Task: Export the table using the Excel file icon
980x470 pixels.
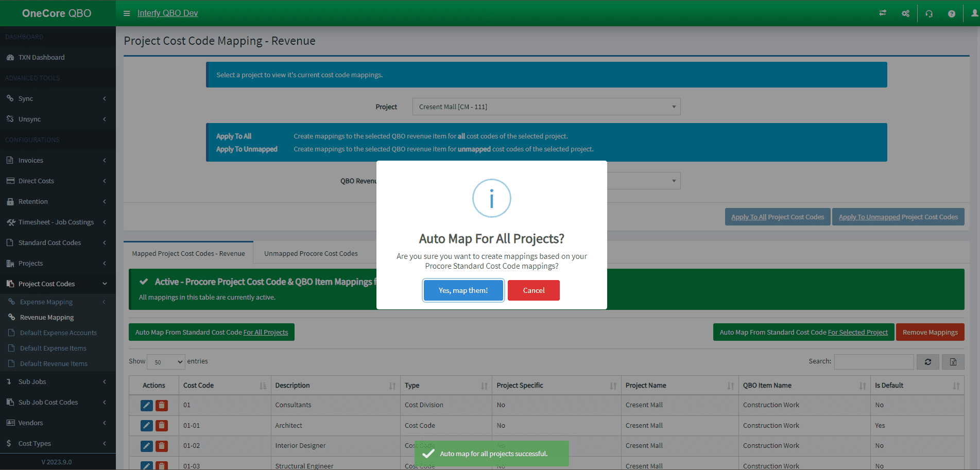Action: [953, 361]
